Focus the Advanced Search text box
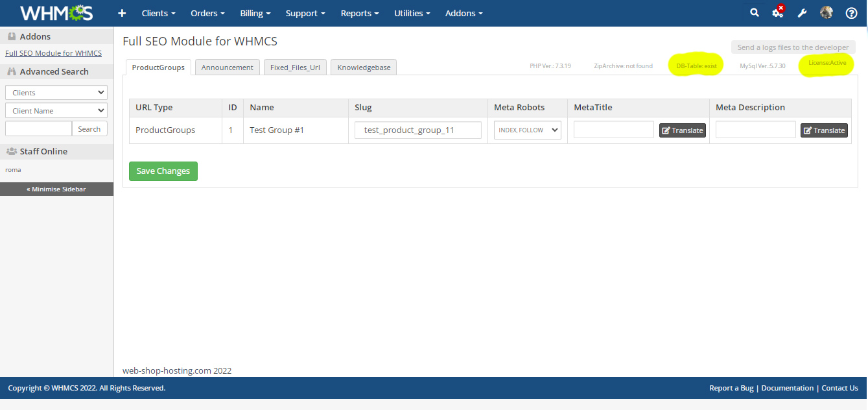Screen dimensions: 868x410 coord(38,128)
